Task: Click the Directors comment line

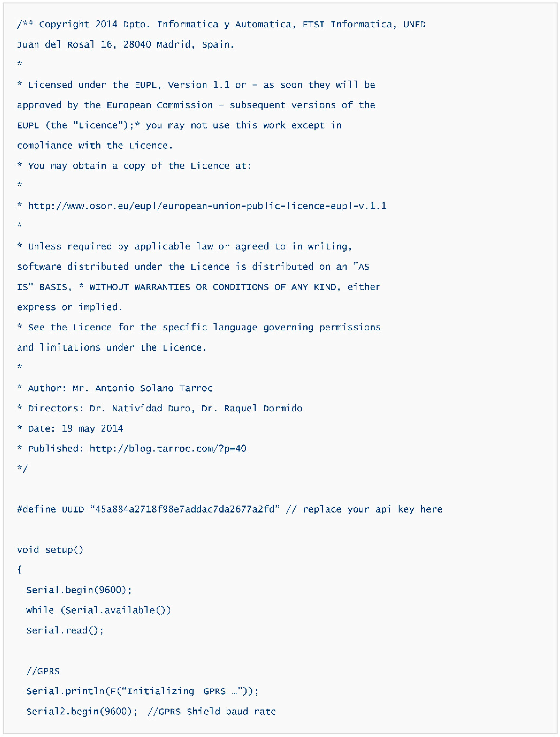Action: (x=160, y=408)
